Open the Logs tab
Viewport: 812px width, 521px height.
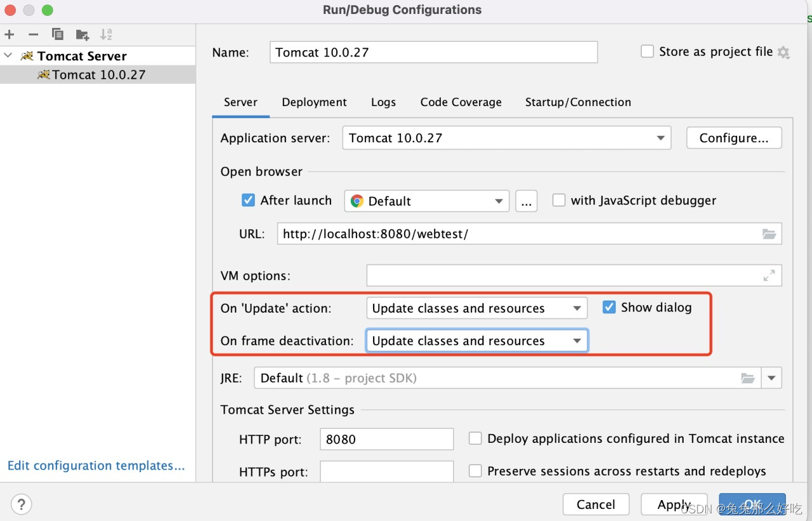(383, 102)
